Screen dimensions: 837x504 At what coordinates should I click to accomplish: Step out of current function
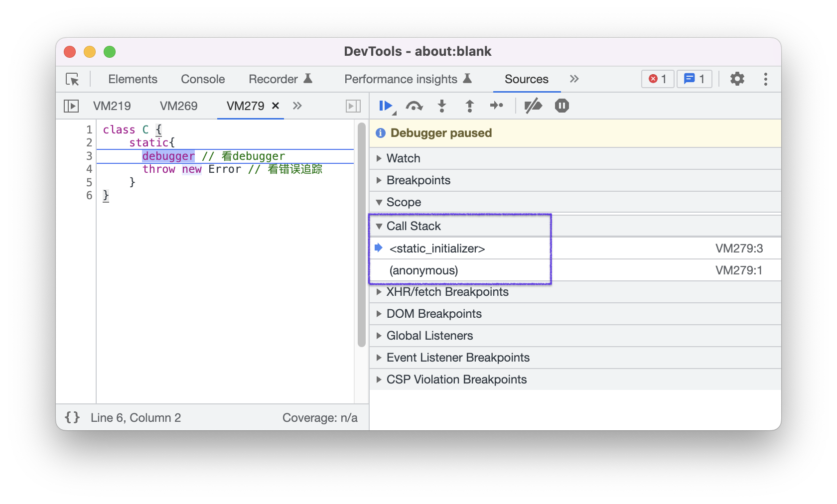pos(469,106)
